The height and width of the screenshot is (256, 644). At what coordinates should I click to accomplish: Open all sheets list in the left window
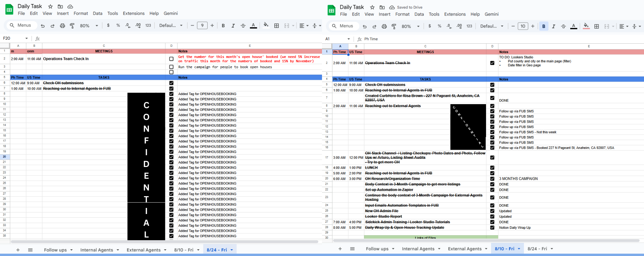tap(30, 250)
